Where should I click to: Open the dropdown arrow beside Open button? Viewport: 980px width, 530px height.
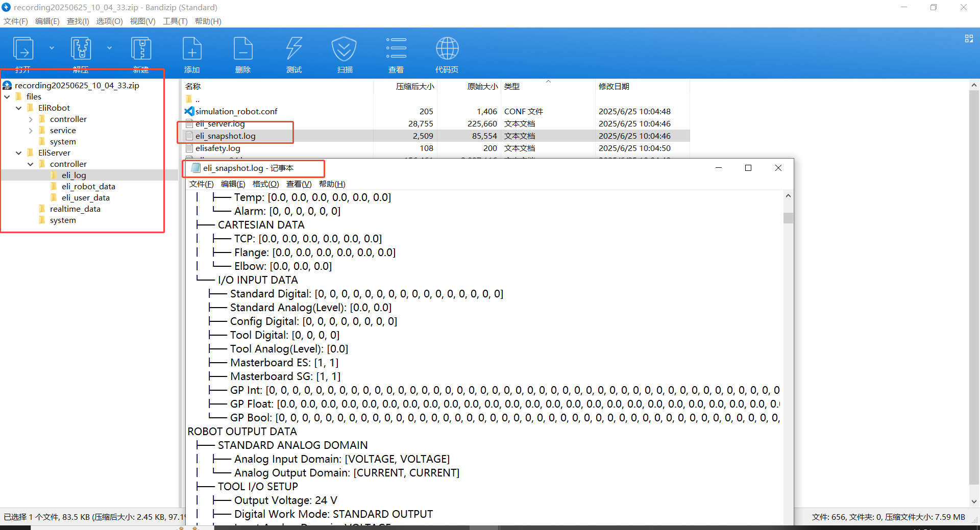coord(52,48)
